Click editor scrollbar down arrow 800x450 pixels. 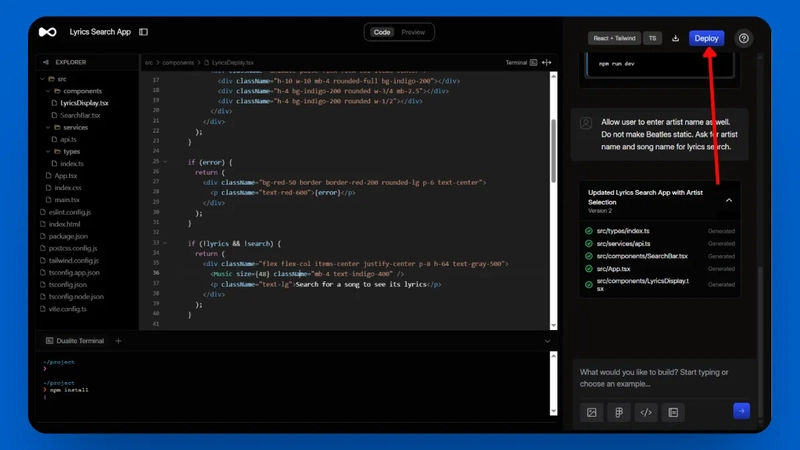click(x=553, y=326)
